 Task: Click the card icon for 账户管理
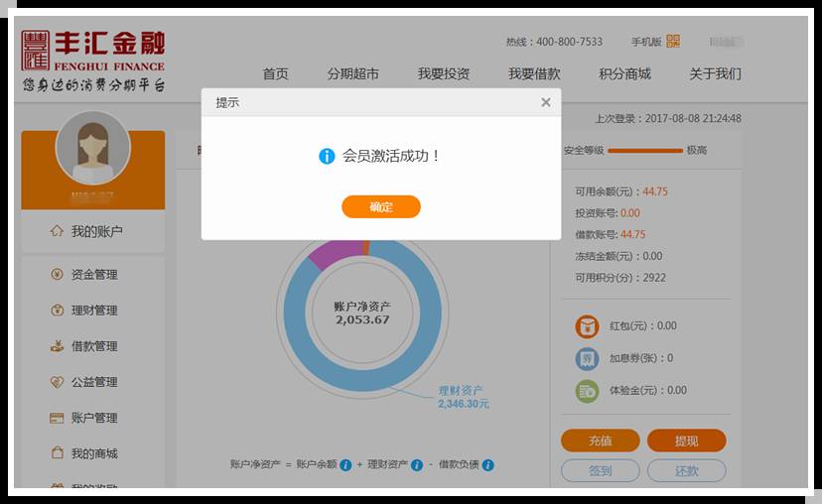click(57, 418)
